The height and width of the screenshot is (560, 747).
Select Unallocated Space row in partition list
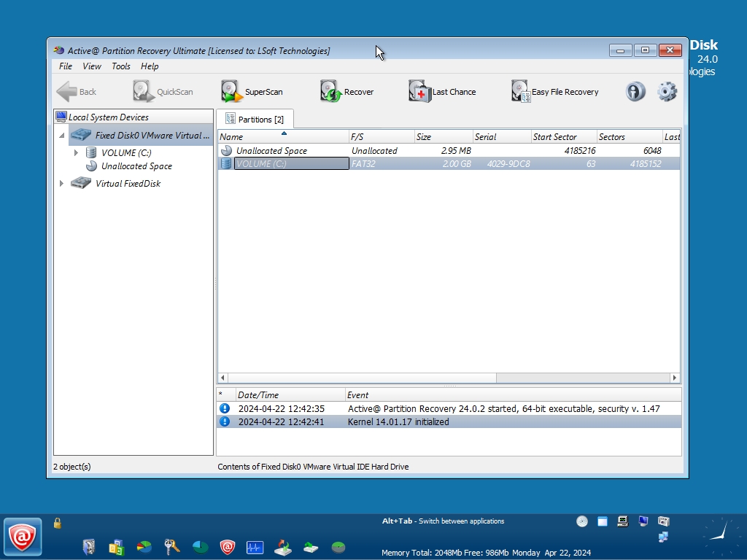[271, 151]
